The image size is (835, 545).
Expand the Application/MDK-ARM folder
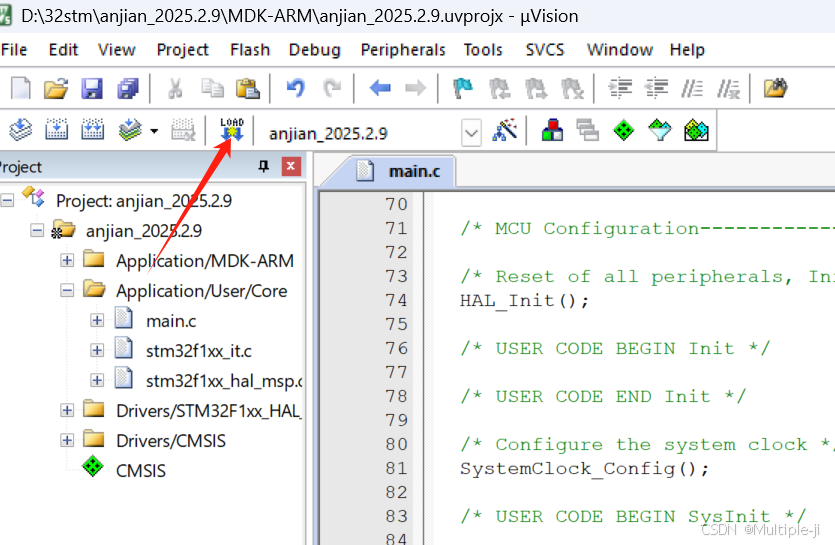pyautogui.click(x=67, y=261)
